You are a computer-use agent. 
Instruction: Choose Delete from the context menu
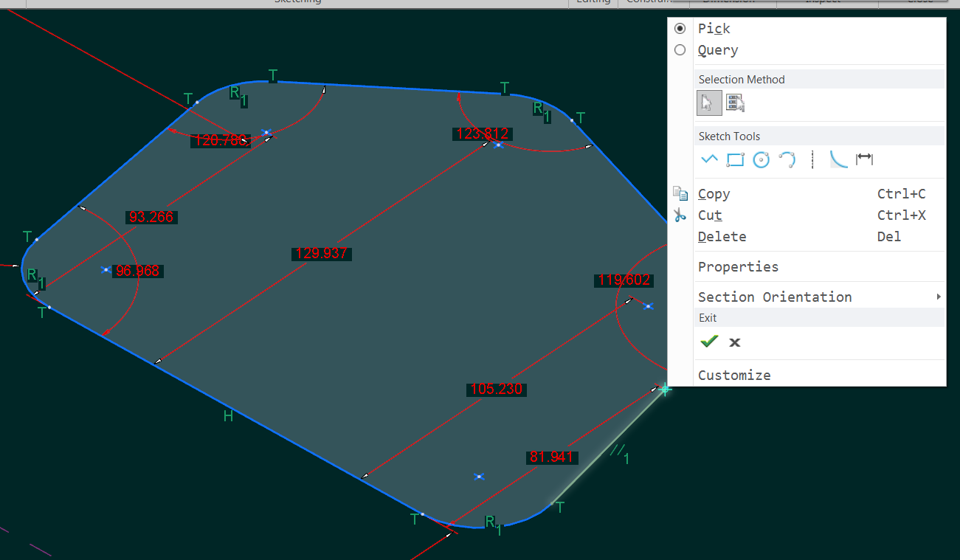(721, 236)
